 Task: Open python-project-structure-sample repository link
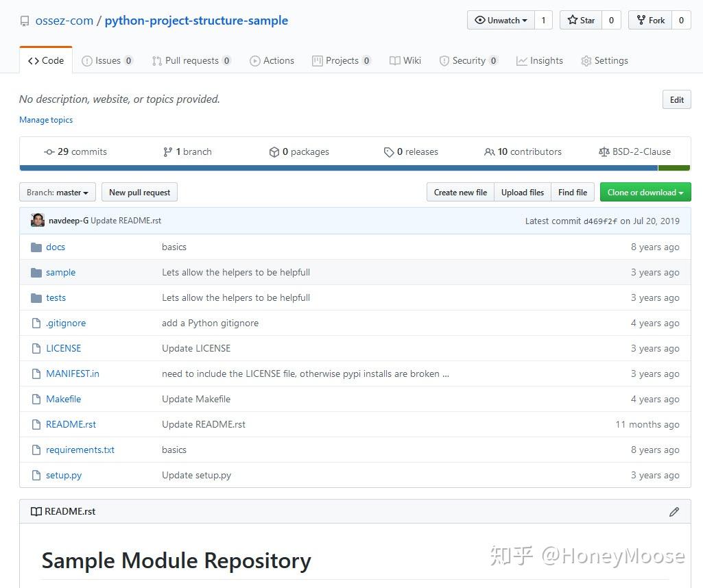click(196, 21)
